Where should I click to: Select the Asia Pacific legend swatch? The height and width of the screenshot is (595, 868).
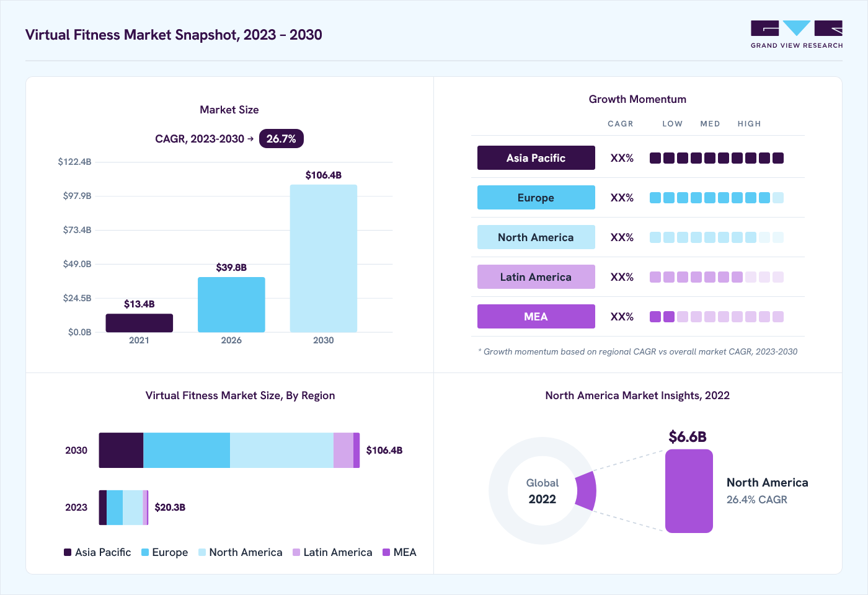click(x=68, y=552)
